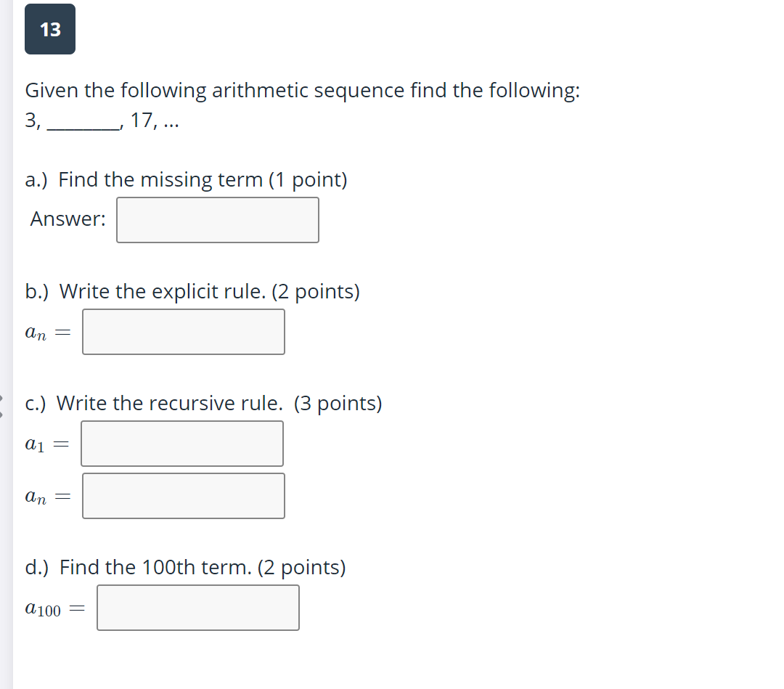Focus the missing term Answer box

(x=218, y=220)
